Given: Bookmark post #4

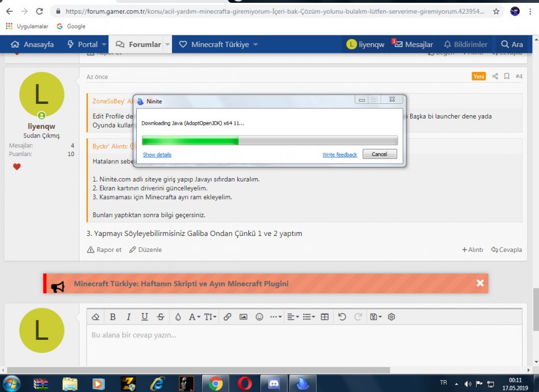Looking at the screenshot, I should (x=507, y=76).
